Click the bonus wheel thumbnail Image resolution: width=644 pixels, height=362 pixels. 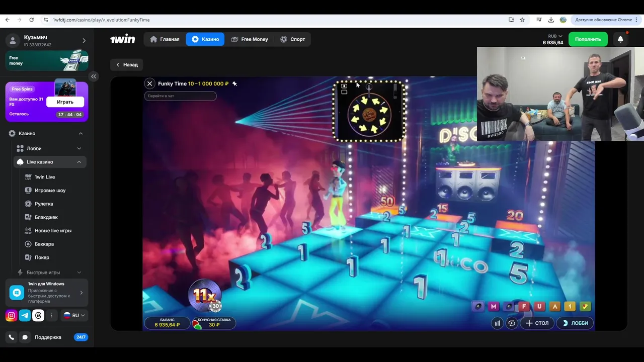(369, 111)
